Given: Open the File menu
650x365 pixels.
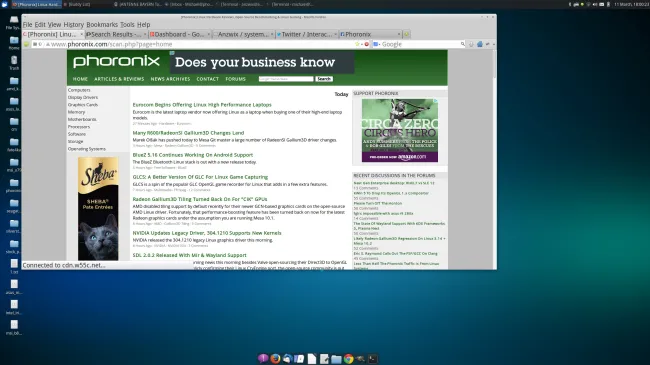Looking at the screenshot, I should [x=27, y=24].
